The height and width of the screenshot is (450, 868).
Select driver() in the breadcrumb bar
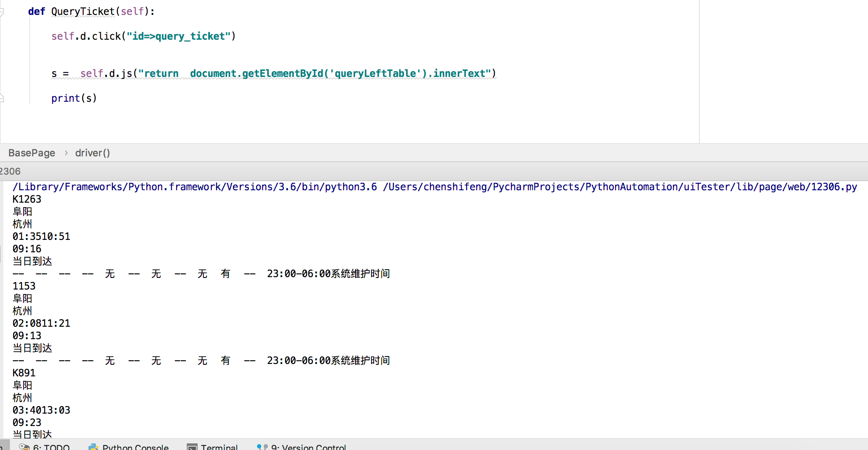(93, 153)
